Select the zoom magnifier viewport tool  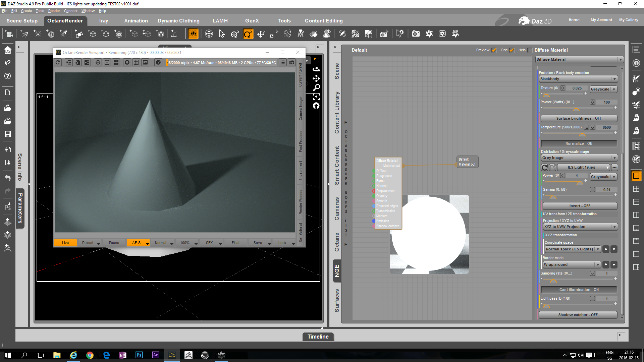[x=316, y=87]
